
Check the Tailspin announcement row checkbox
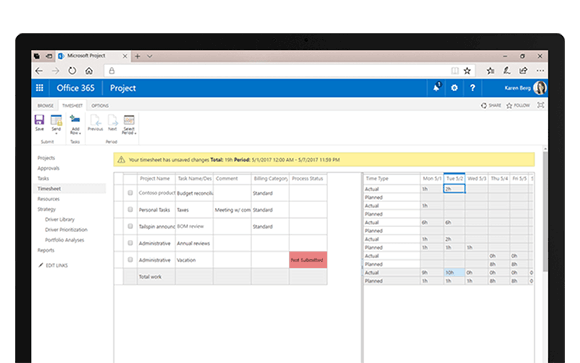click(130, 226)
